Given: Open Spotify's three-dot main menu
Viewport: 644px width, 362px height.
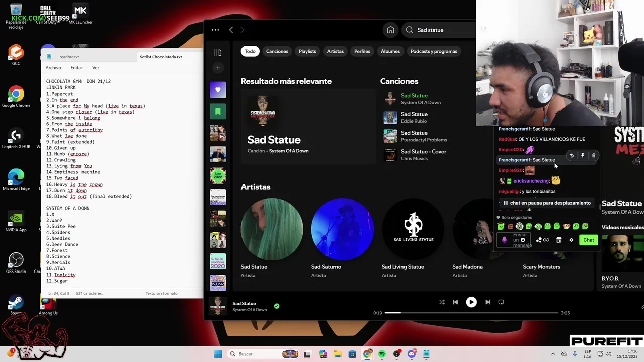Looking at the screenshot, I should click(215, 30).
